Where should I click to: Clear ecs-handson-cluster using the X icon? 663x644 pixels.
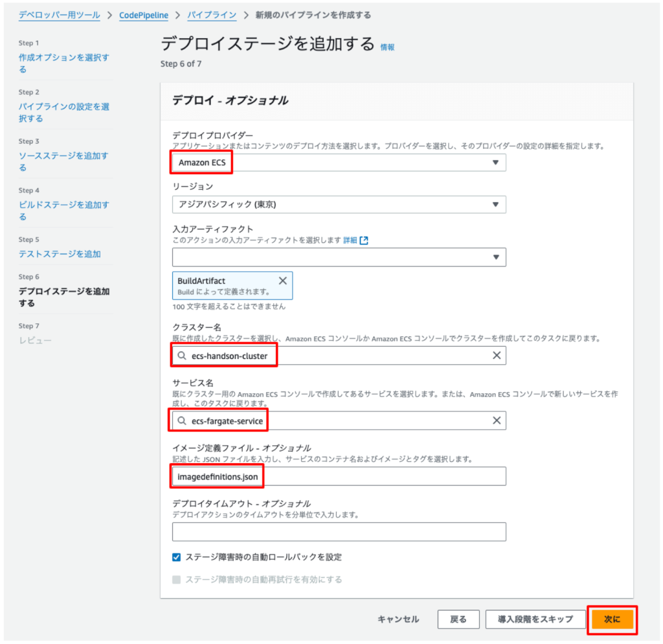click(496, 355)
